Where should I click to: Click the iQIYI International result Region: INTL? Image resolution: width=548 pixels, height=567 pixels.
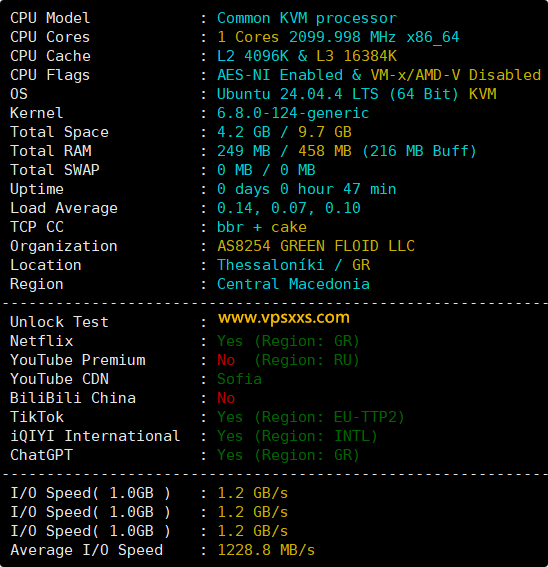pos(315,436)
